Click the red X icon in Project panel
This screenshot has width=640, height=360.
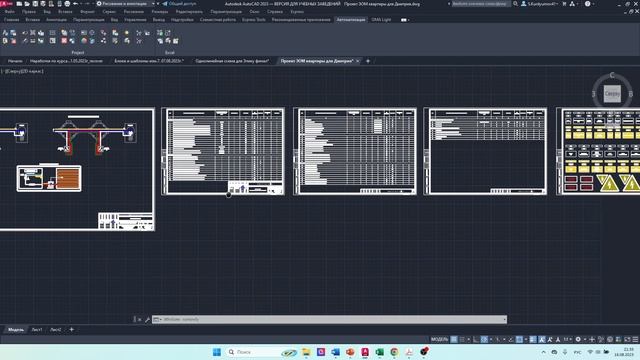(x=64, y=41)
